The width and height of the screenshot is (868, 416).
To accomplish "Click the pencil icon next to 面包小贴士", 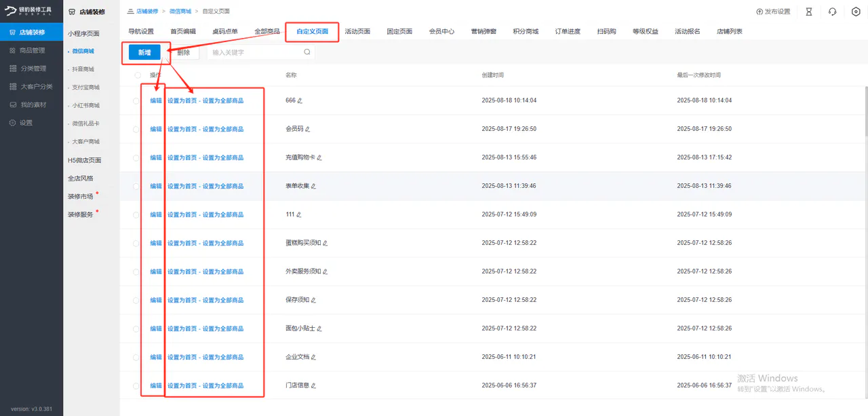I will point(319,328).
